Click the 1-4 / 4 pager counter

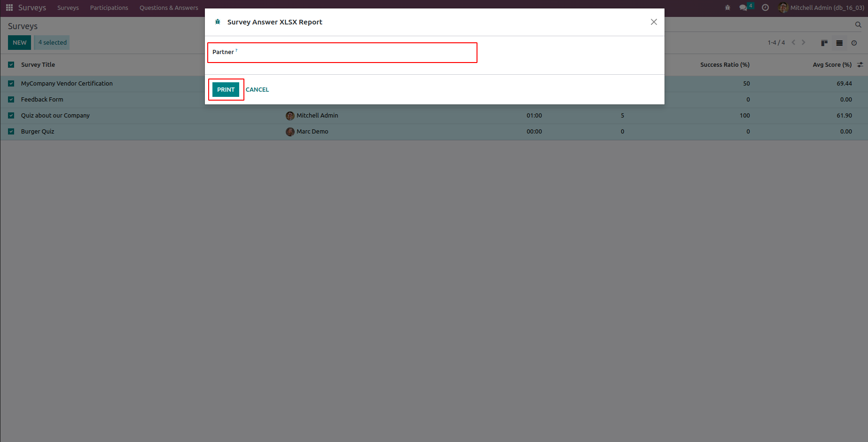coord(776,42)
